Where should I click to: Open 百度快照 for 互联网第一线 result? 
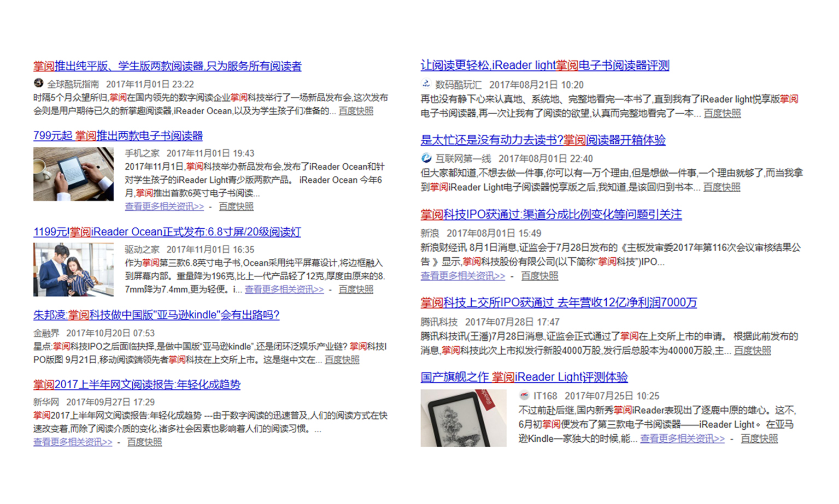(721, 187)
